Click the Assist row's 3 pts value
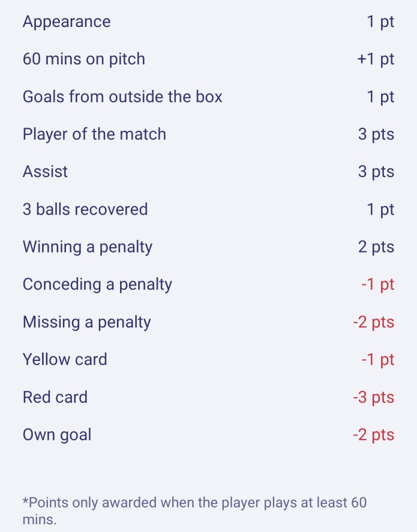This screenshot has width=417, height=532. [x=376, y=171]
